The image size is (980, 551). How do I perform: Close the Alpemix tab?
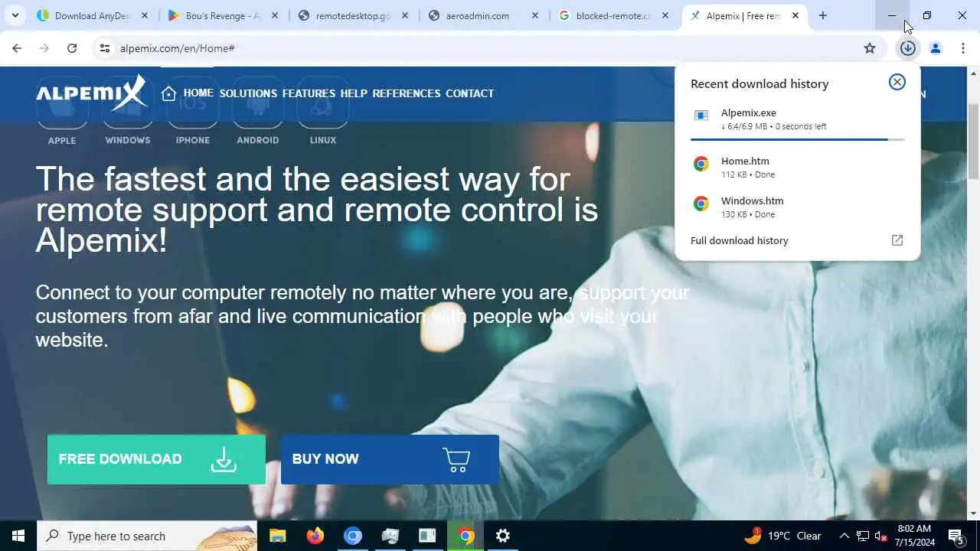[x=795, y=15]
